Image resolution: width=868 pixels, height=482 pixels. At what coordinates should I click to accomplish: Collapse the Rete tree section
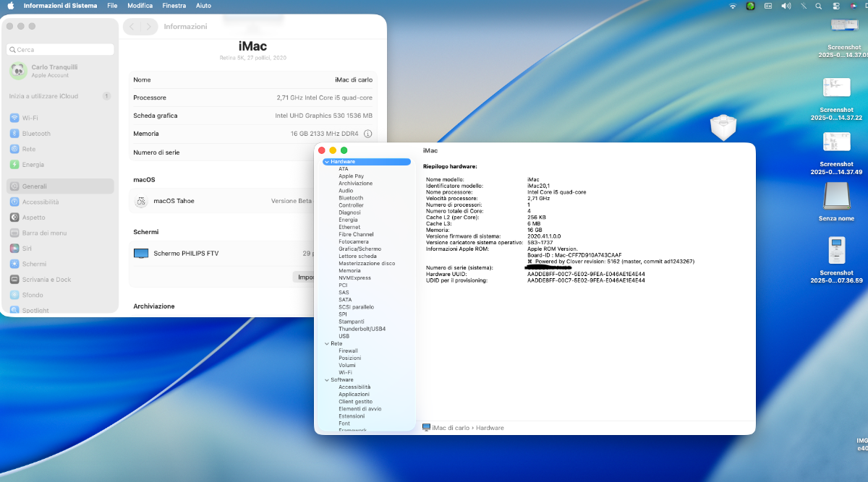(x=327, y=343)
